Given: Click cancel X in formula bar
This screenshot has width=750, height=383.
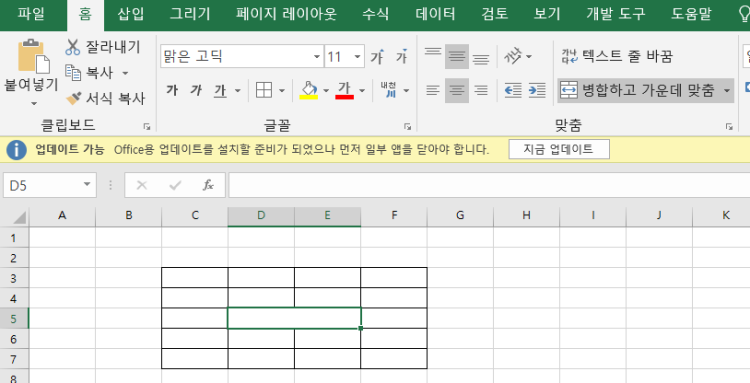Looking at the screenshot, I should [x=142, y=185].
